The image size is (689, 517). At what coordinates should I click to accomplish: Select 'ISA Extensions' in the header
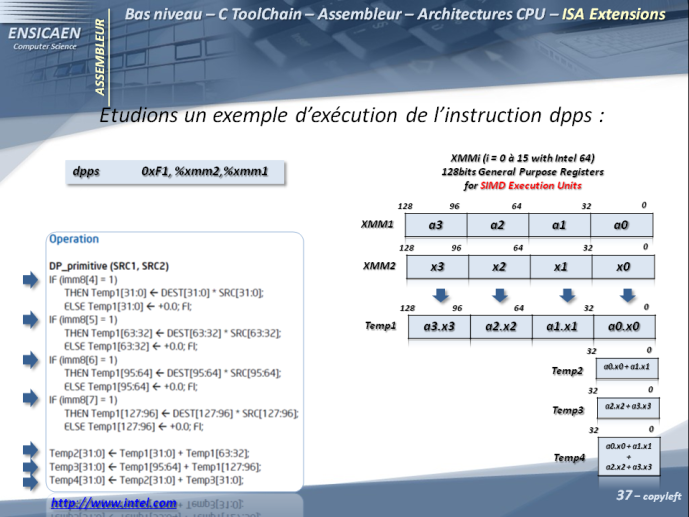(614, 14)
